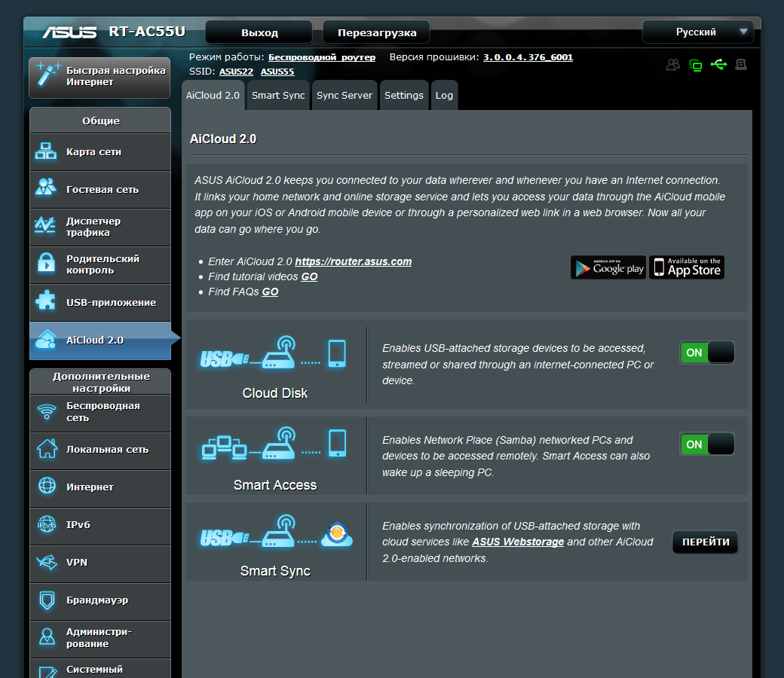Screen dimensions: 784x678
Task: Click the Карта сети network map icon
Action: pyautogui.click(x=46, y=151)
